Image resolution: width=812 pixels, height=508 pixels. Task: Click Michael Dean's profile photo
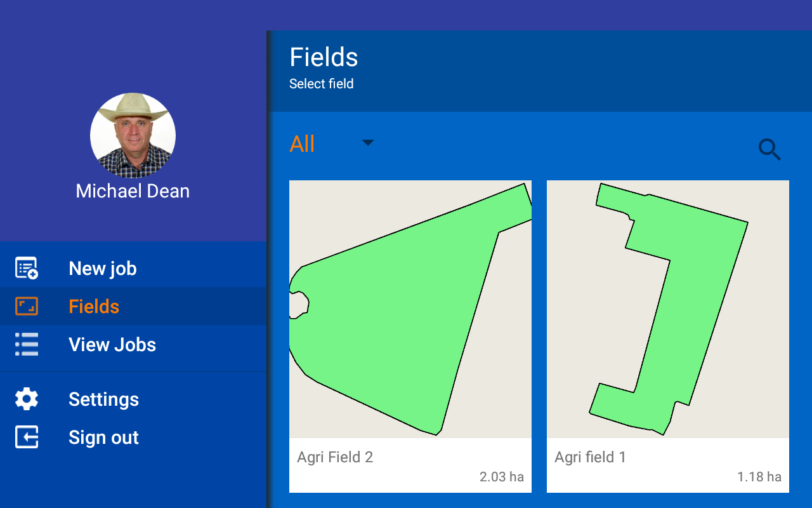pos(133,135)
